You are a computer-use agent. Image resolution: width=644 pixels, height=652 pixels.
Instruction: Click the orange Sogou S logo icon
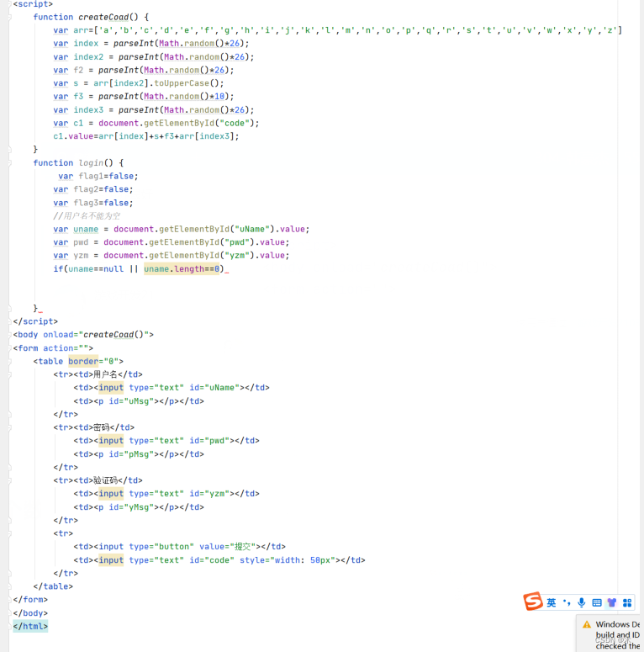point(533,602)
